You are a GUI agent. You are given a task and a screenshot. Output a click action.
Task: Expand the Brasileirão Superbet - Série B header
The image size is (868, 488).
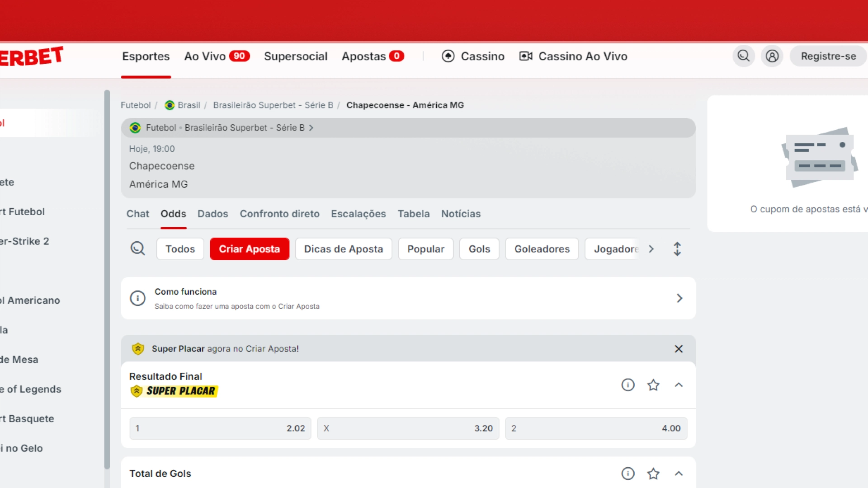pyautogui.click(x=311, y=128)
